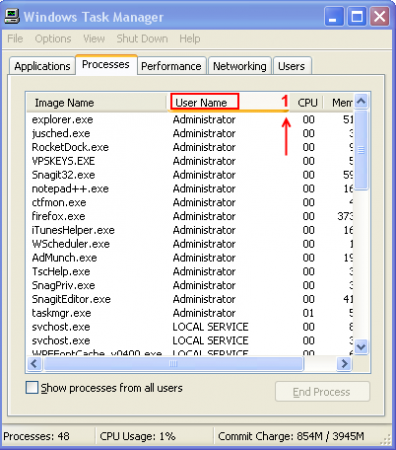Open the Help menu
This screenshot has width=396, height=450.
click(x=190, y=39)
